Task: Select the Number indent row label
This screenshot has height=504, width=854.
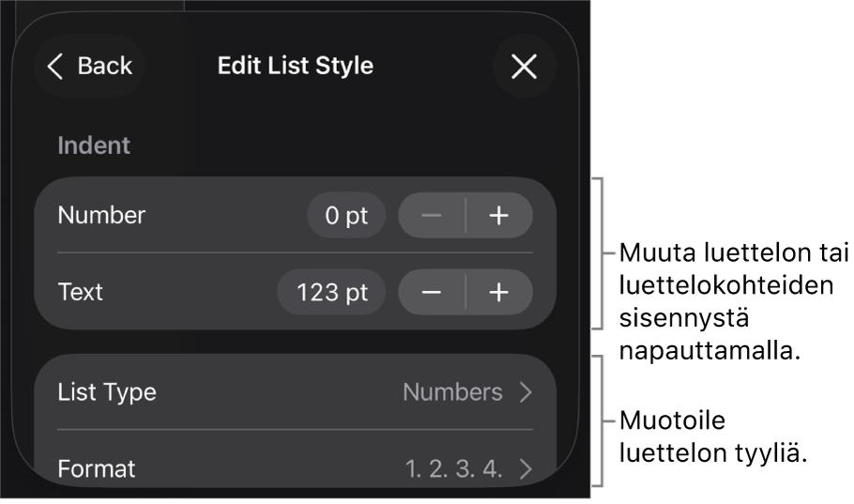Action: click(x=101, y=216)
